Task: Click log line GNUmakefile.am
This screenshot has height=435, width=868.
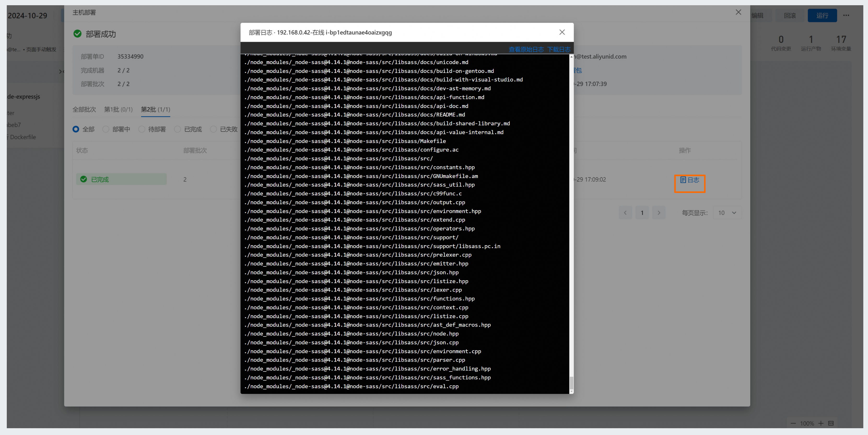Action: 361,176
